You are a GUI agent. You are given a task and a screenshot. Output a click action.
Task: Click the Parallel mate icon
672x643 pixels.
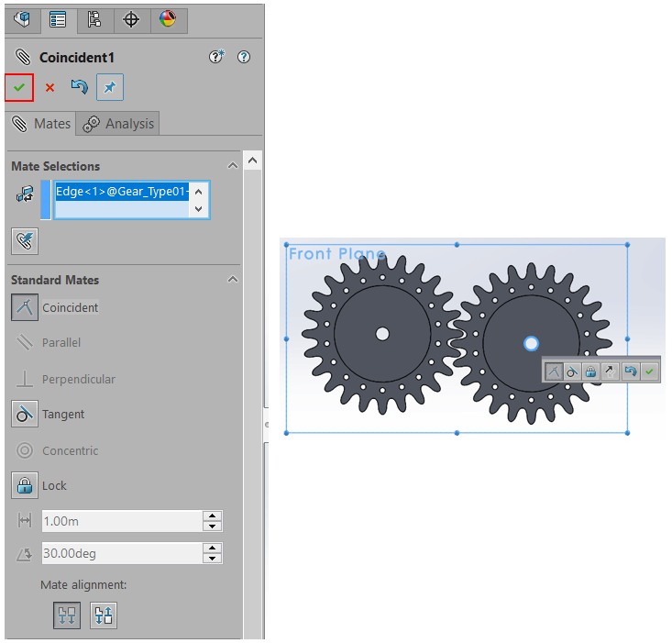(25, 342)
